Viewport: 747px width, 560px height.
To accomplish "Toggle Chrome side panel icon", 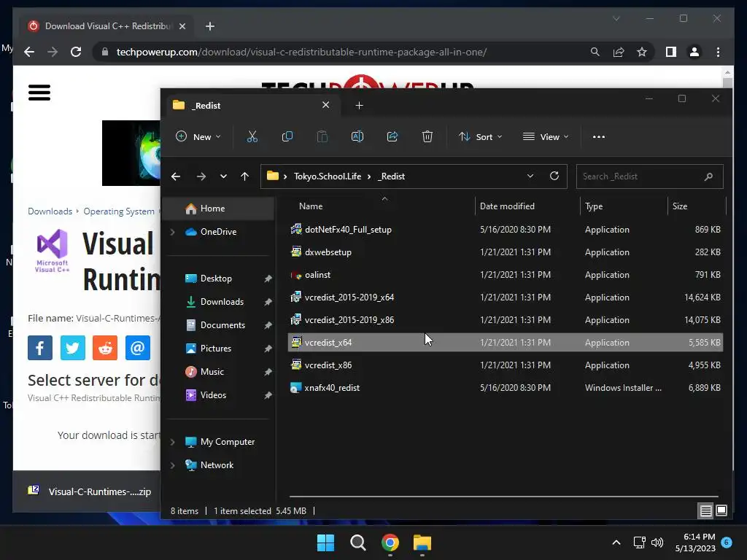I will tap(671, 52).
